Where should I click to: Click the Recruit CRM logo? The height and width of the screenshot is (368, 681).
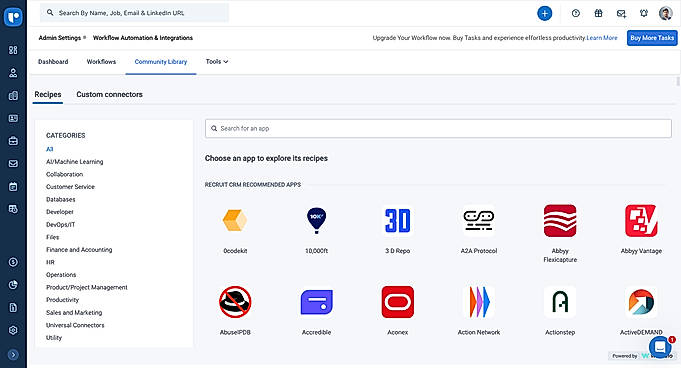point(13,17)
